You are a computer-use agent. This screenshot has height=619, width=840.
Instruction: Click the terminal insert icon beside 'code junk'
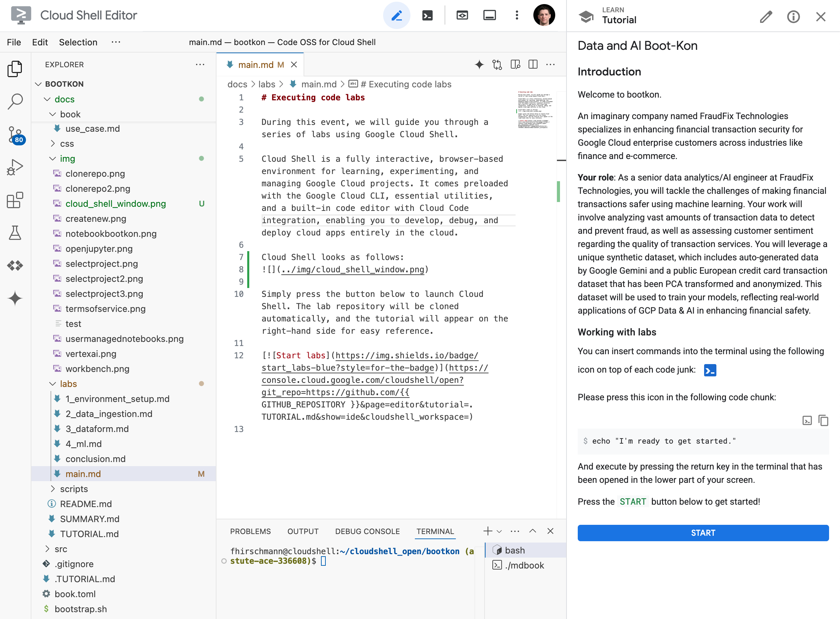click(710, 371)
